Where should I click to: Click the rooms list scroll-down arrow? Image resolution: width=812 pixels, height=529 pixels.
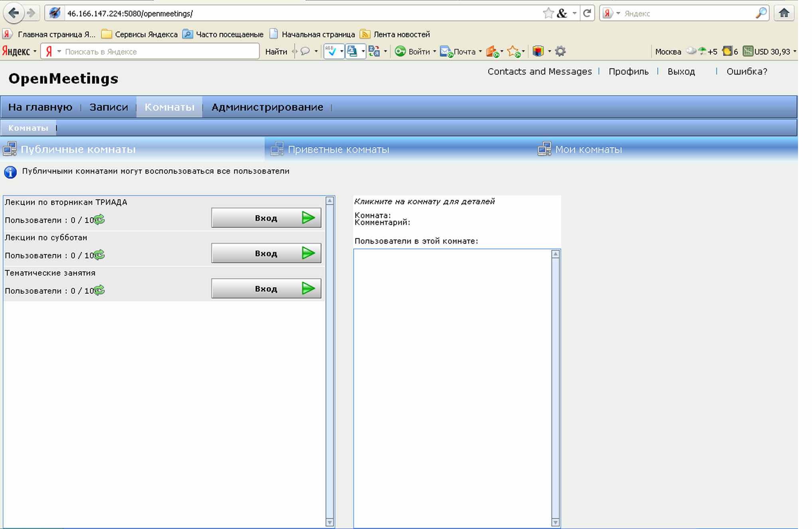[330, 522]
